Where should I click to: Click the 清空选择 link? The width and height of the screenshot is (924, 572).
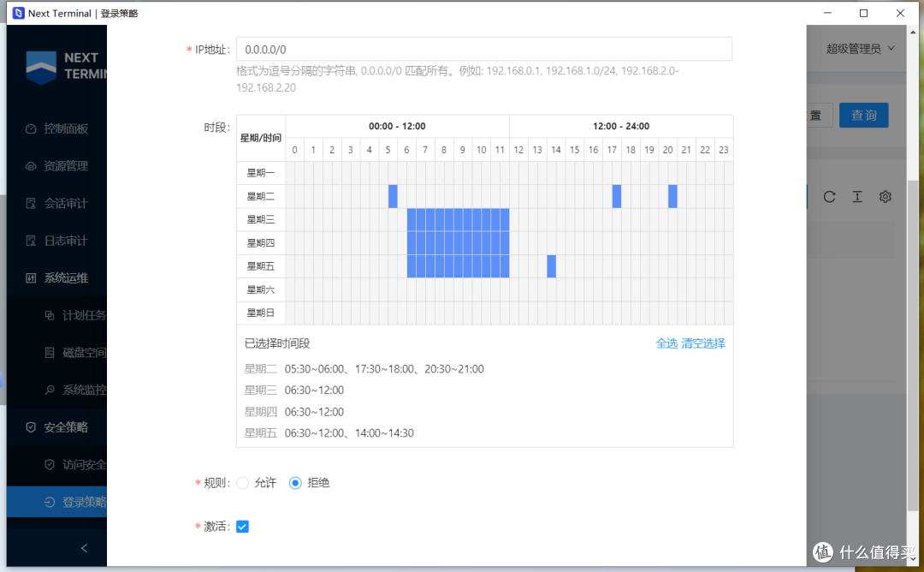click(703, 343)
